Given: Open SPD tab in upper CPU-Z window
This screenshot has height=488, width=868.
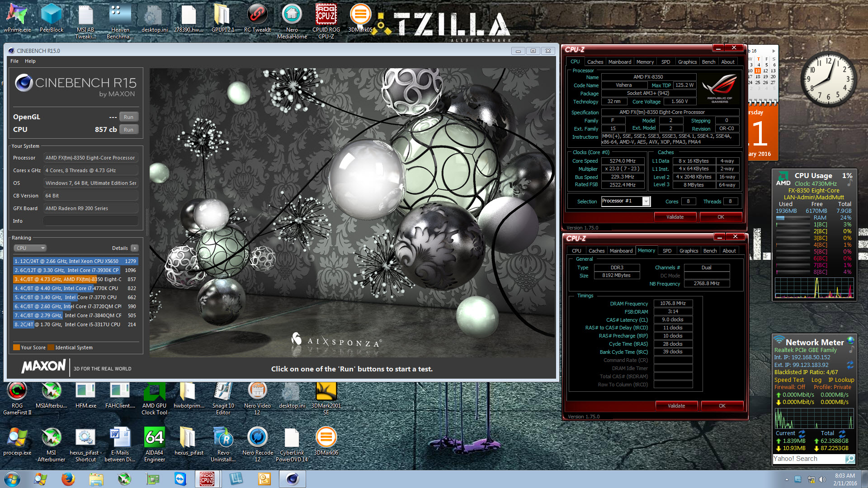Looking at the screenshot, I should [665, 62].
